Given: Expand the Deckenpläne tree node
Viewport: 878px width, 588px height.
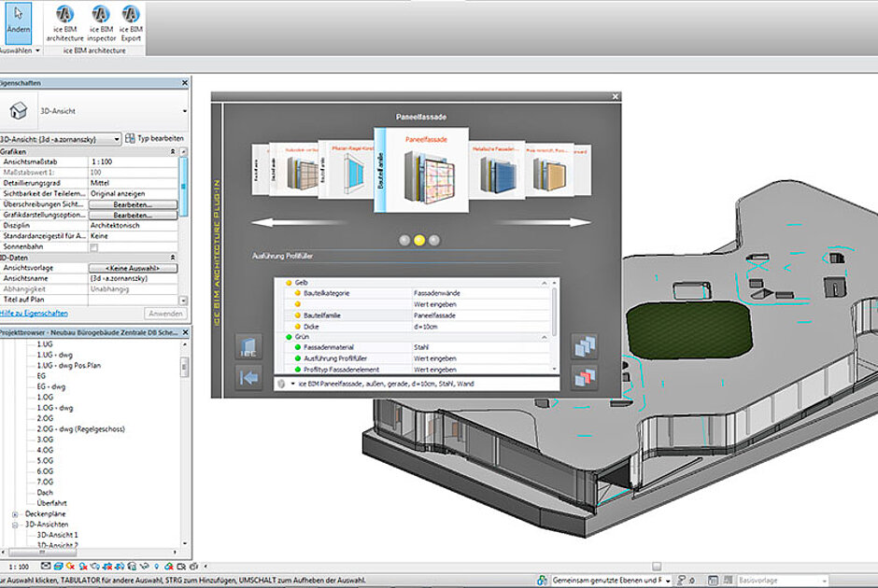Looking at the screenshot, I should tap(16, 513).
